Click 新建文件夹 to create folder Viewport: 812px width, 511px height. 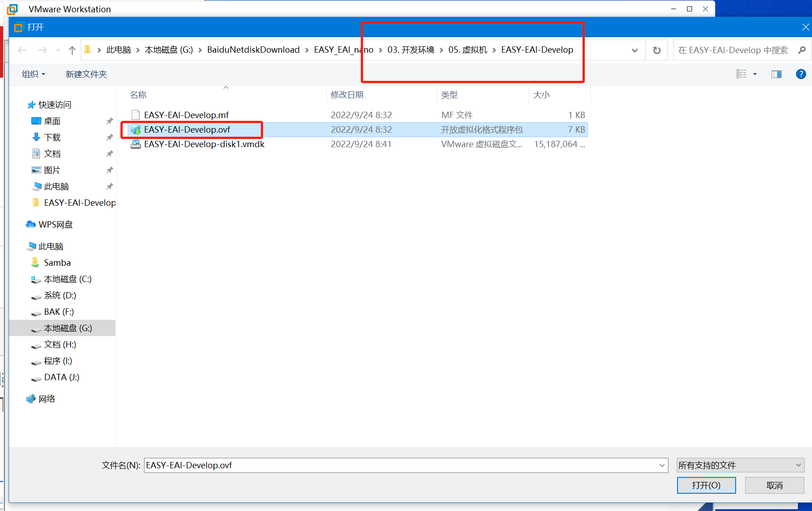(x=86, y=74)
